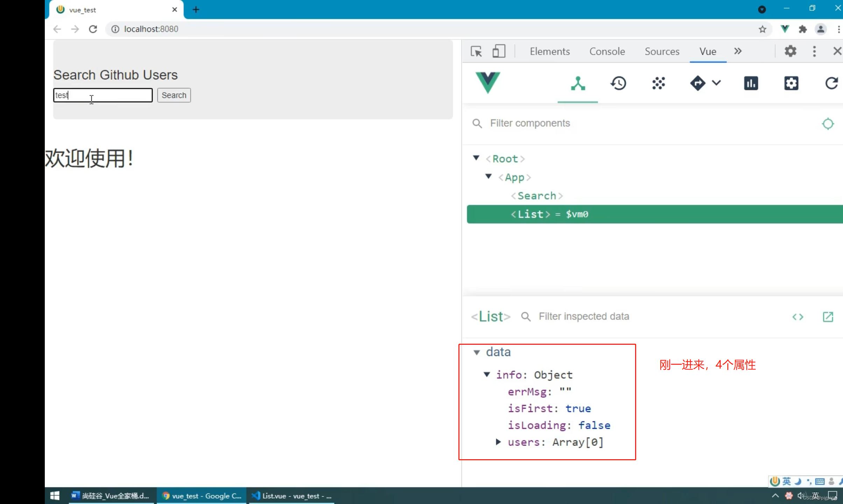This screenshot has width=843, height=504.
Task: Click inspect DOM angle brackets icon
Action: (798, 317)
